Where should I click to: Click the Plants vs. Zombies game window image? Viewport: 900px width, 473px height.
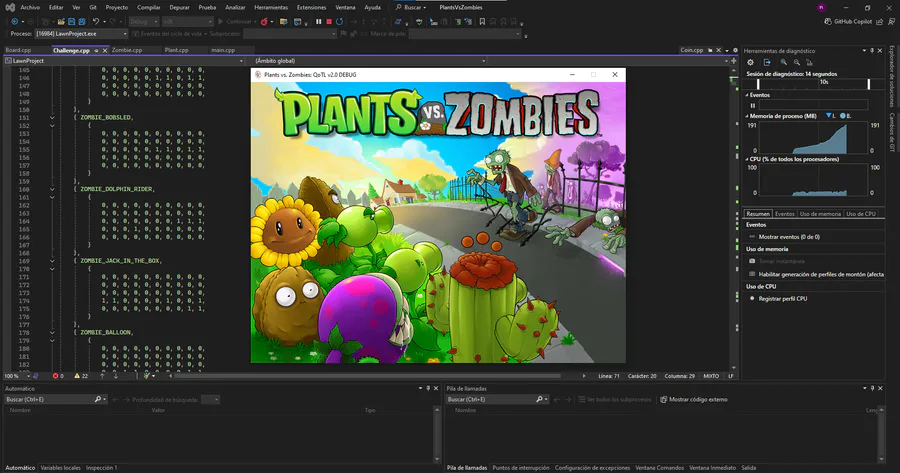tap(438, 222)
